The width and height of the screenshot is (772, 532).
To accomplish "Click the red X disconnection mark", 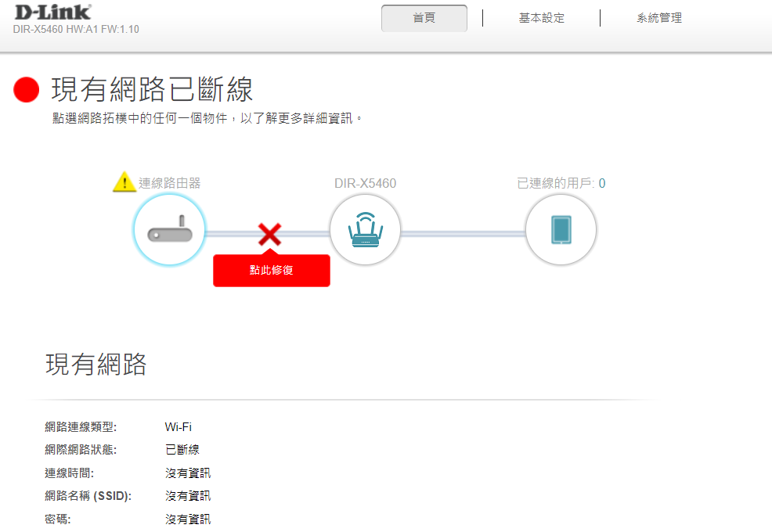I will [269, 233].
